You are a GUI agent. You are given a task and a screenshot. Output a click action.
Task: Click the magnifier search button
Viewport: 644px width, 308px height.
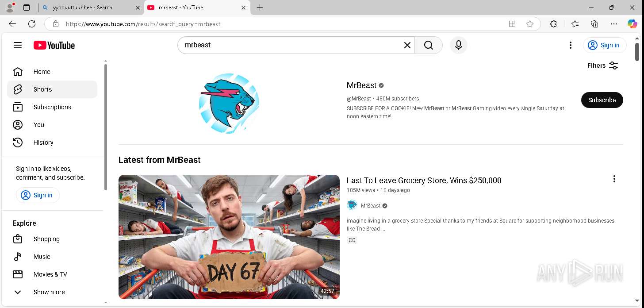tap(429, 45)
